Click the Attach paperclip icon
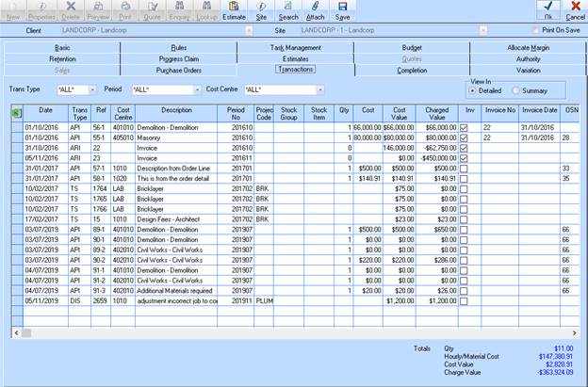This screenshot has width=588, height=387. 315,10
